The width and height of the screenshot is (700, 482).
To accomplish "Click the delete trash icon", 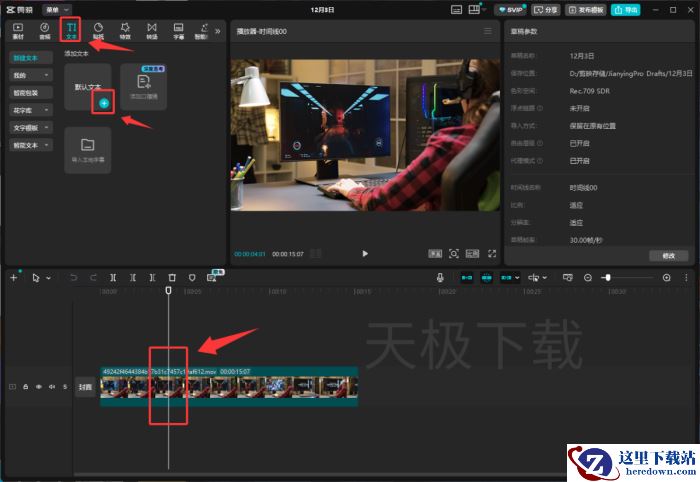I will [172, 278].
